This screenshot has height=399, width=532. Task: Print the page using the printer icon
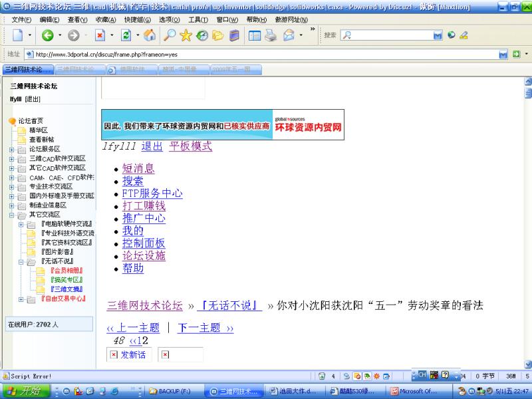pos(271,35)
